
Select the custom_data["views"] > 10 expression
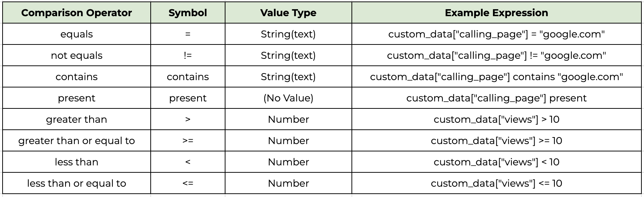(496, 119)
